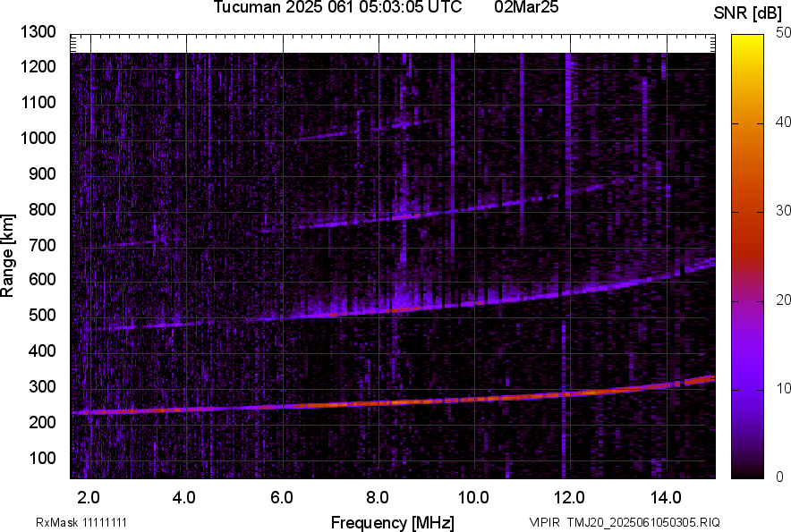
Task: Click the 100 range tick label
Action: [41, 458]
